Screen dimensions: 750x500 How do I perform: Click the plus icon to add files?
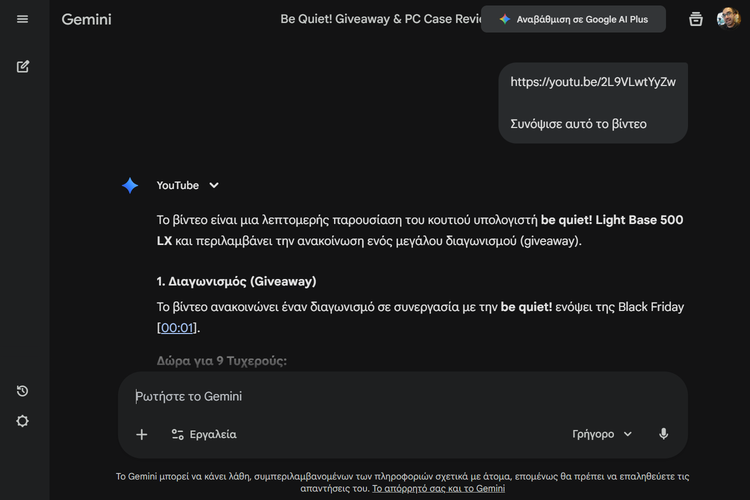(142, 434)
